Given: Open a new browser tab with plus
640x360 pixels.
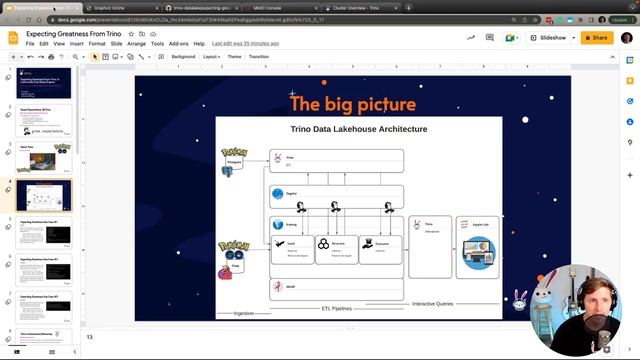Looking at the screenshot, I should (x=408, y=8).
